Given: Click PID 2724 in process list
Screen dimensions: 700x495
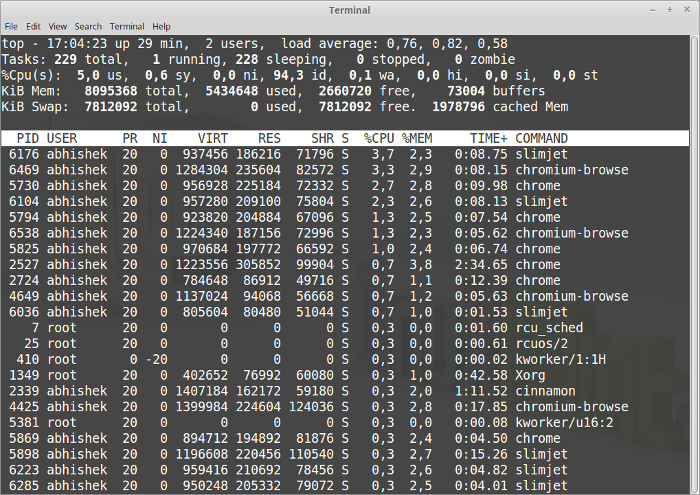Looking at the screenshot, I should (x=24, y=280).
